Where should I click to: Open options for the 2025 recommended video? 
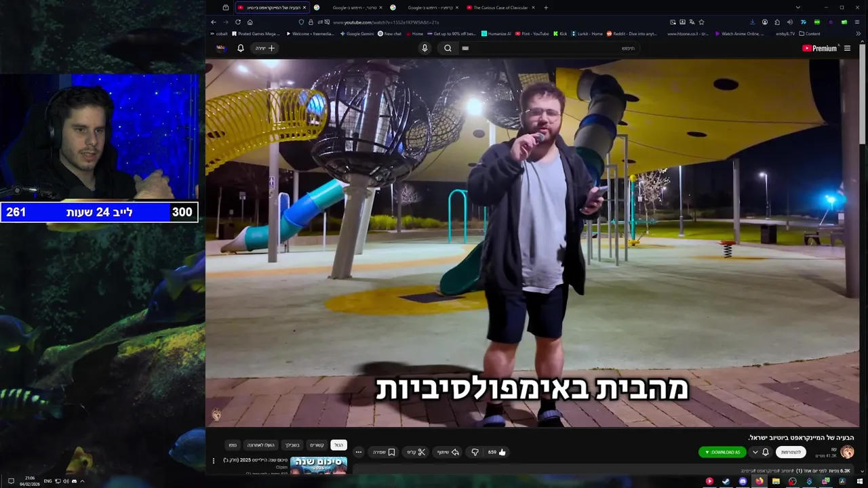214,461
